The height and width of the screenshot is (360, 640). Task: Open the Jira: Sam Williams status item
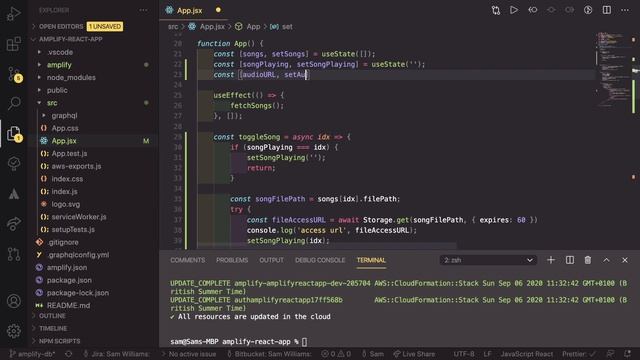(117, 354)
